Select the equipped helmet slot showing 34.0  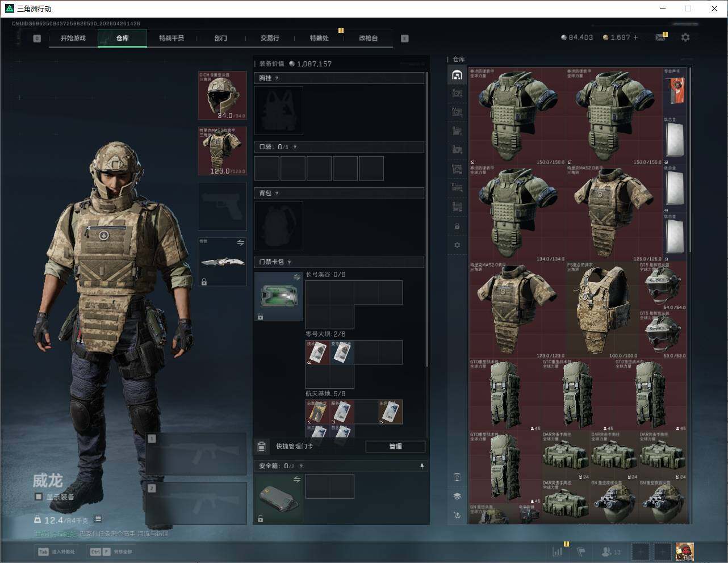click(222, 95)
